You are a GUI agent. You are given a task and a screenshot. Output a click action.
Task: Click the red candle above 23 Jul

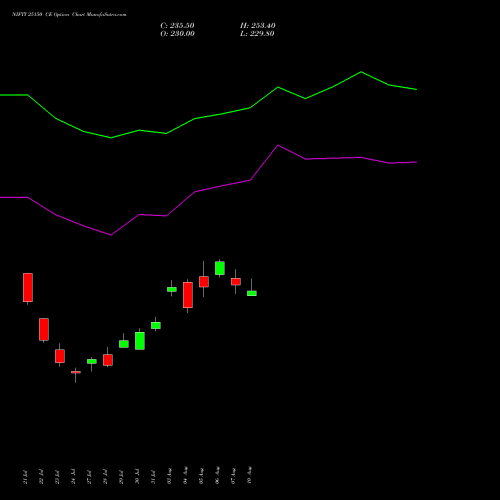point(60,356)
